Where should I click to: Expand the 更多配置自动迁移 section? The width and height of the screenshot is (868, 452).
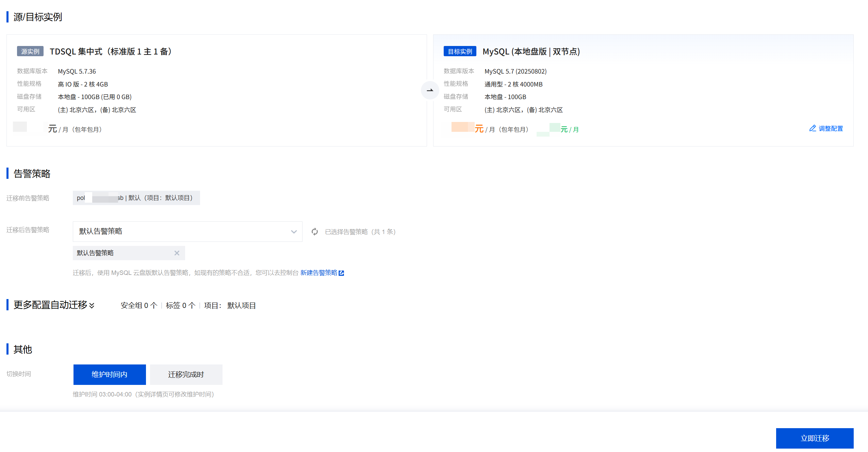[92, 306]
